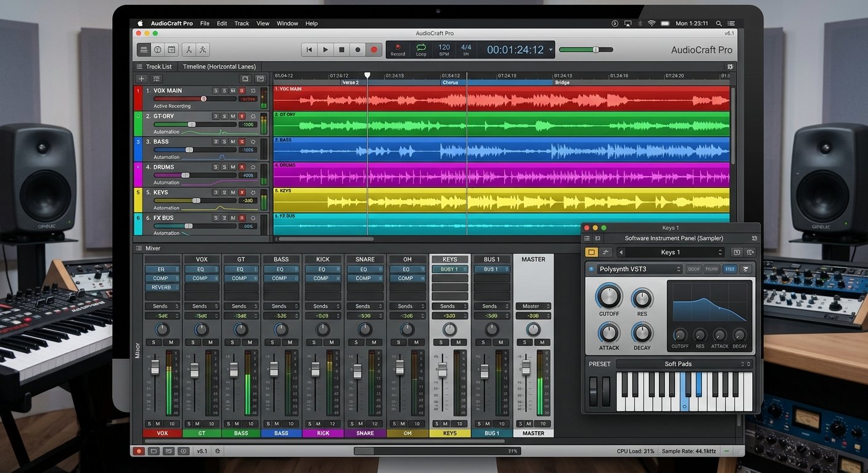The height and width of the screenshot is (473, 868).
Task: Click the MASTER strip fader handle
Action: click(526, 368)
